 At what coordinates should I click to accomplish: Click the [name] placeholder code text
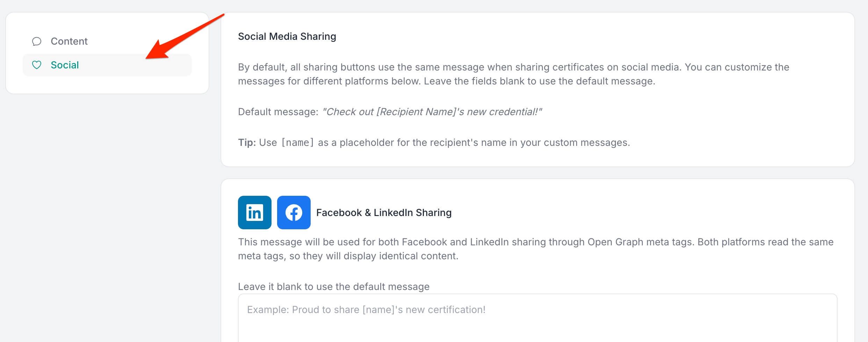point(297,143)
